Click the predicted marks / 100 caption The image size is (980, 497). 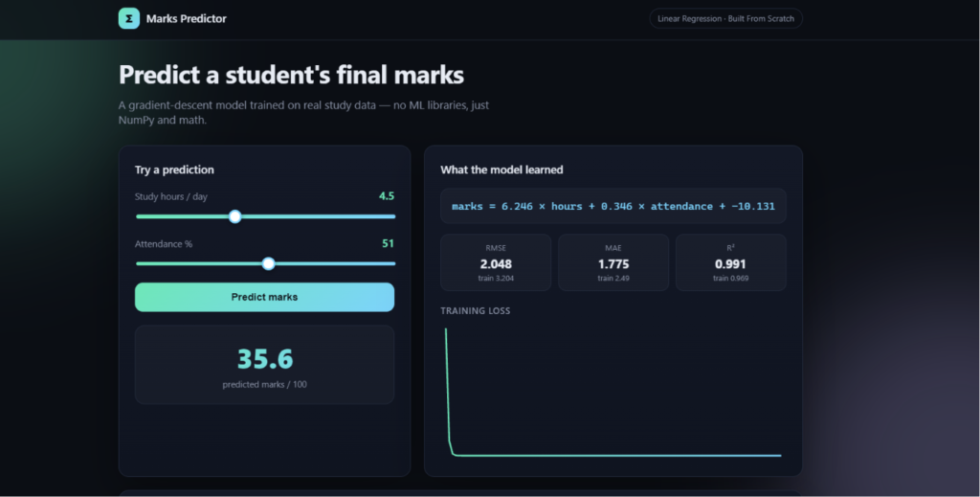pyautogui.click(x=264, y=384)
